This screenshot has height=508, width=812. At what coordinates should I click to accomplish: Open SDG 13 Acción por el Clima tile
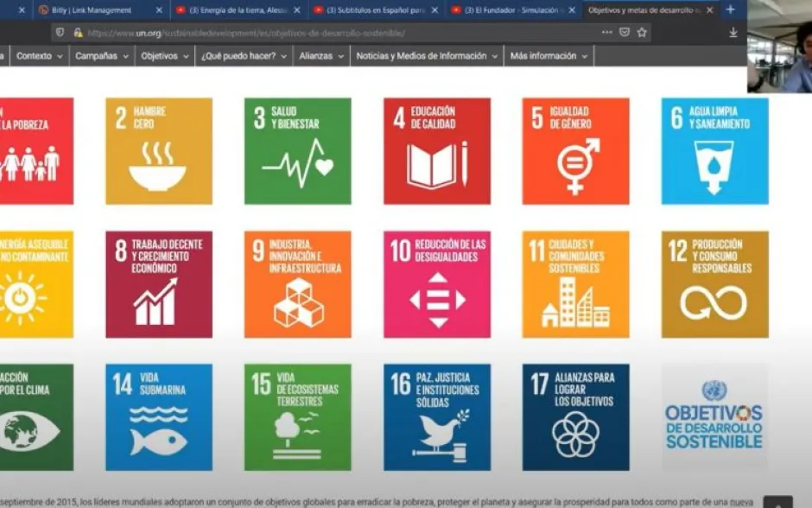pos(37,417)
